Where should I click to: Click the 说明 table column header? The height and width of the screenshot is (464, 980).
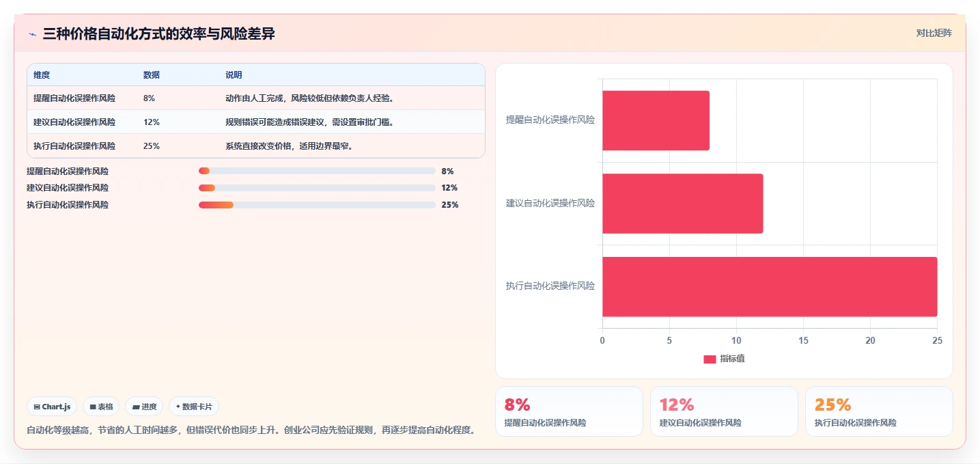(x=234, y=75)
